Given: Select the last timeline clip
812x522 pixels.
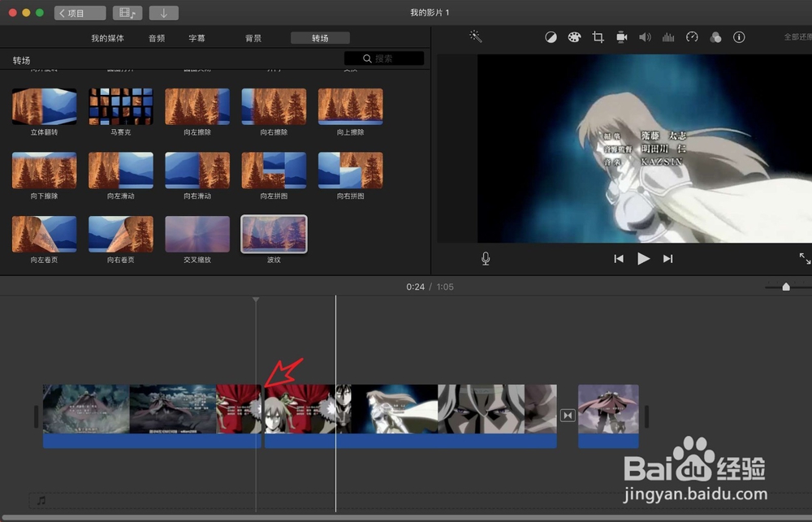Looking at the screenshot, I should 608,416.
